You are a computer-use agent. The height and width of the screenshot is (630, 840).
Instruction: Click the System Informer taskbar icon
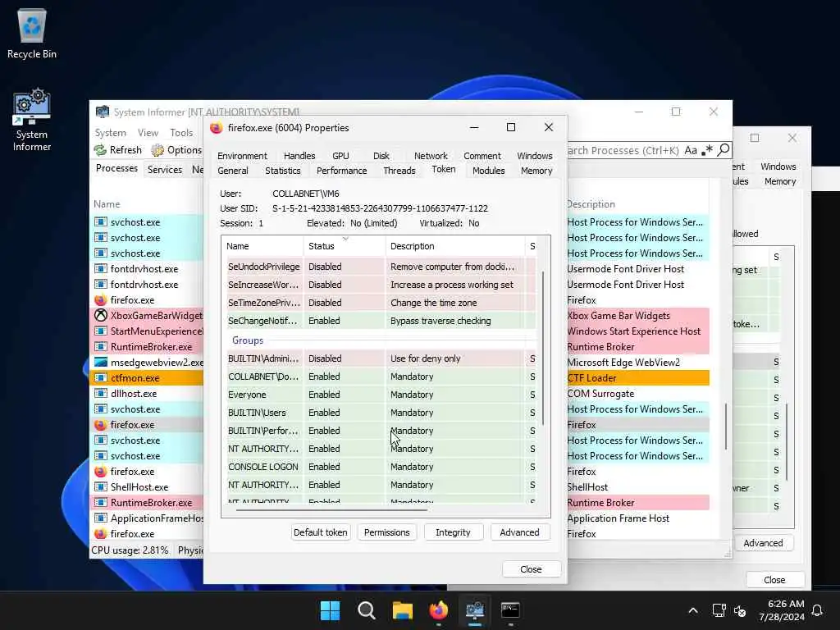point(475,610)
